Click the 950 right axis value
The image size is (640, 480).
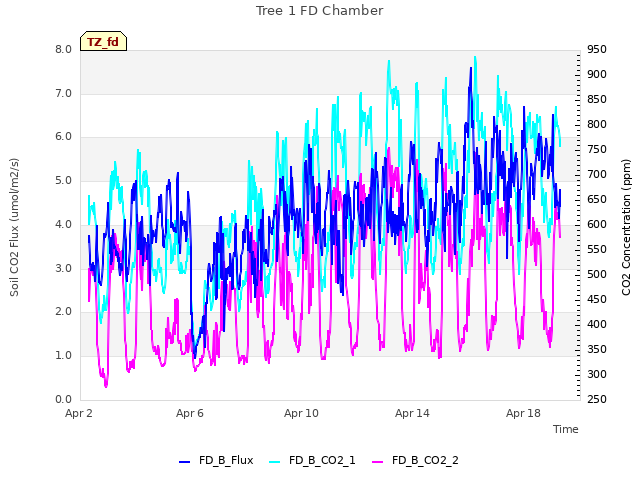pos(597,49)
